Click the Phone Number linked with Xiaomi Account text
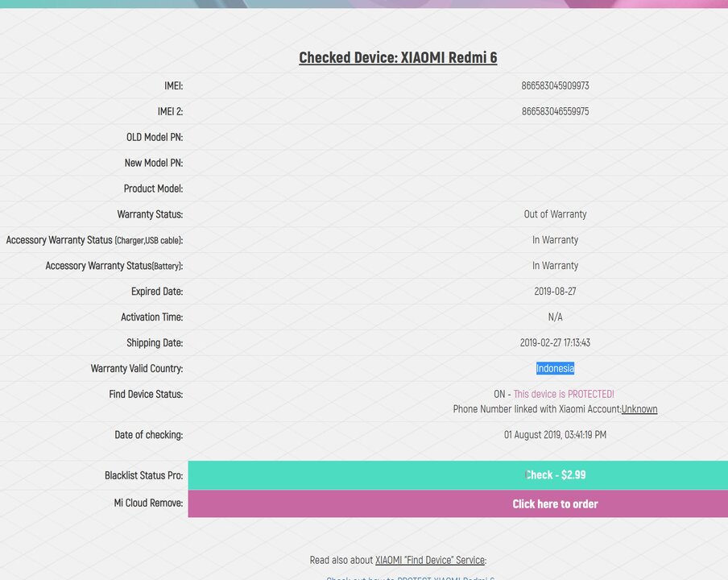The width and height of the screenshot is (728, 580). pos(536,409)
